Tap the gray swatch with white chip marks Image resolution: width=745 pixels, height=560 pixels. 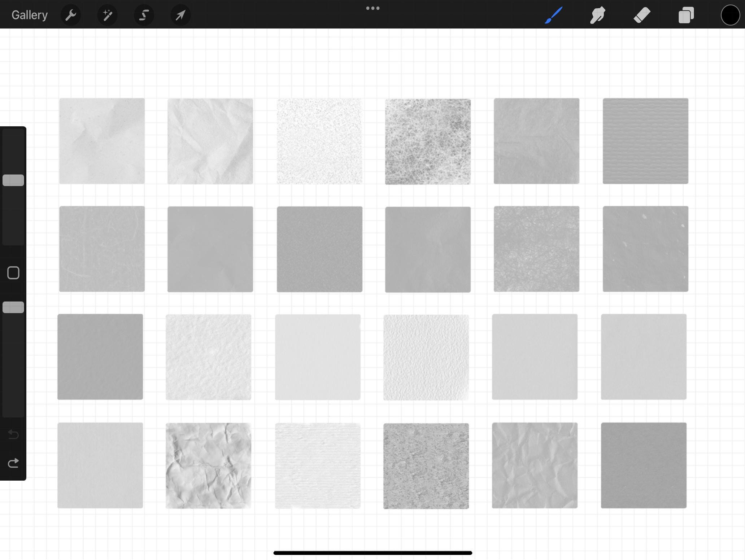[x=645, y=249]
